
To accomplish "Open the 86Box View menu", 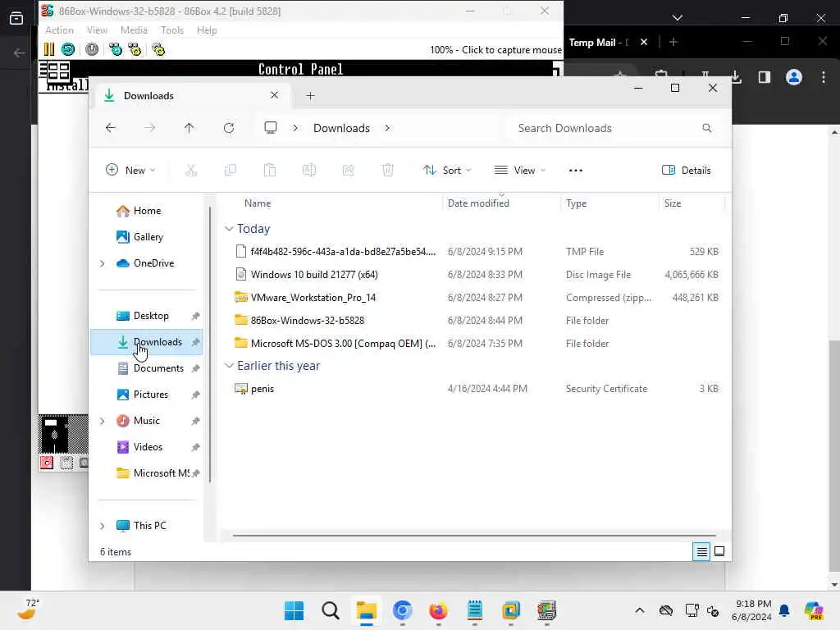I will click(97, 30).
